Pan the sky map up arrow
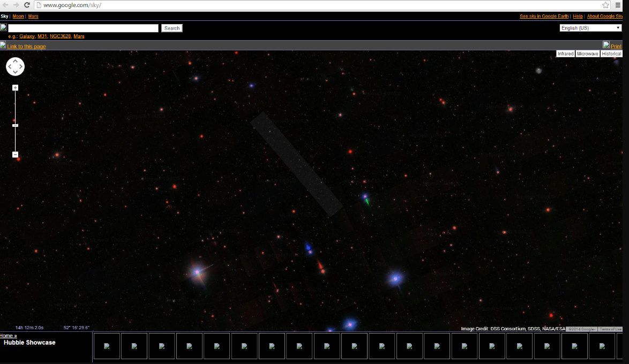 pyautogui.click(x=15, y=61)
